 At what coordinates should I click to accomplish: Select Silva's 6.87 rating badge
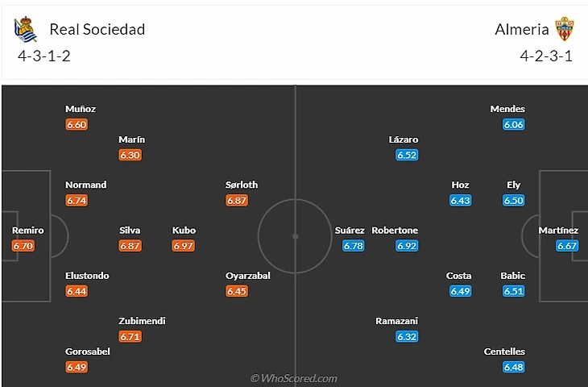click(x=130, y=246)
